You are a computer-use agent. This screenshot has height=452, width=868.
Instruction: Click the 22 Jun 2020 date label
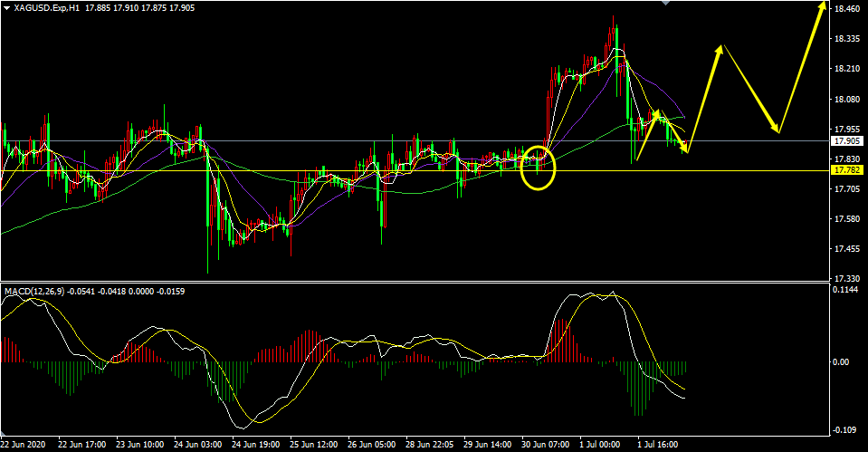22,444
